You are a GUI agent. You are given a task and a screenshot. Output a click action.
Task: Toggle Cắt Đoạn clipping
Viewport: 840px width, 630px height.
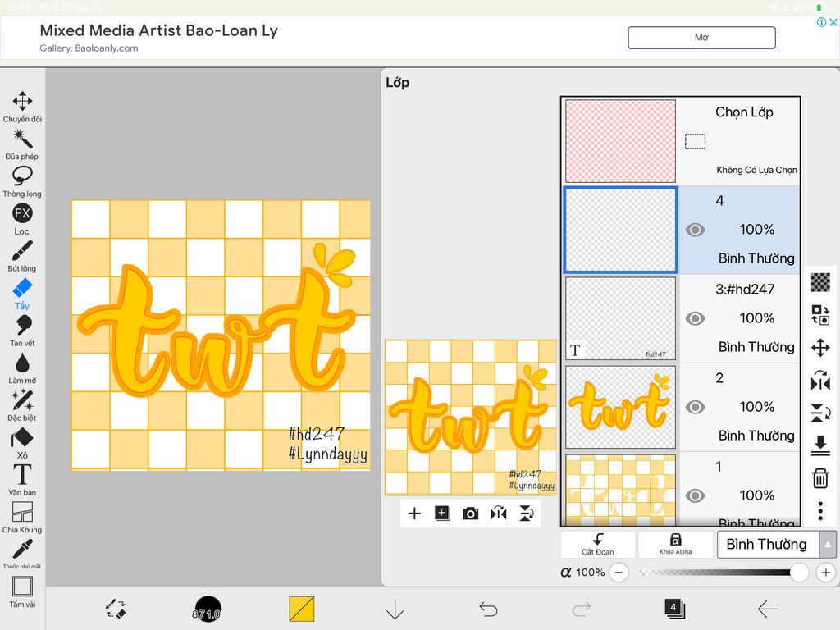(598, 544)
